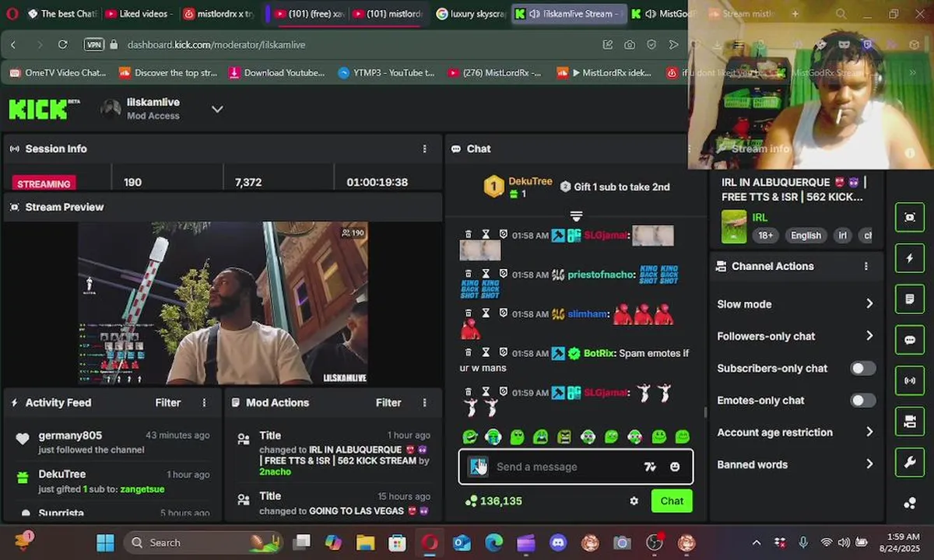
Task: Open the chat bubble sidebar icon
Action: pyautogui.click(x=909, y=340)
